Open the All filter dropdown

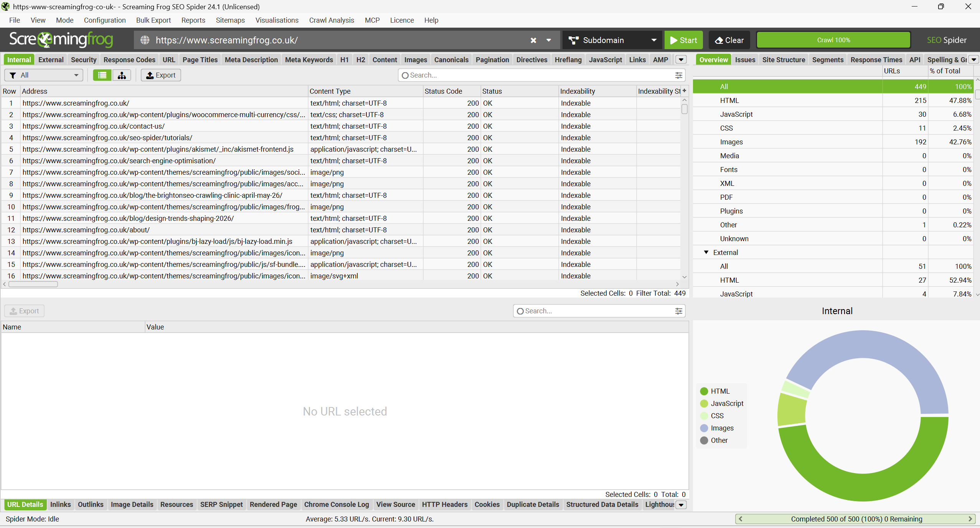coord(44,75)
